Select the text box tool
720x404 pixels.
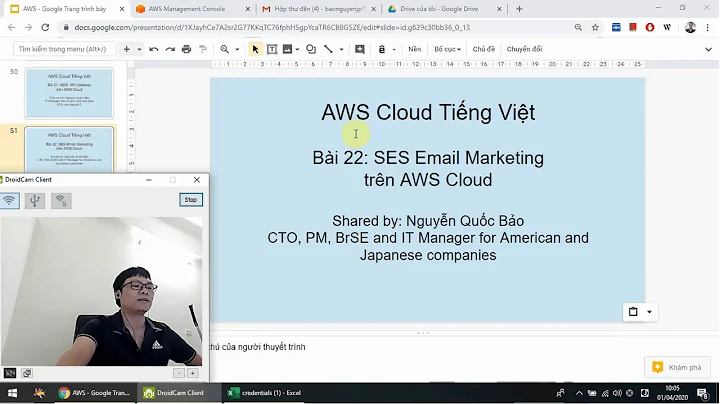coord(272,49)
